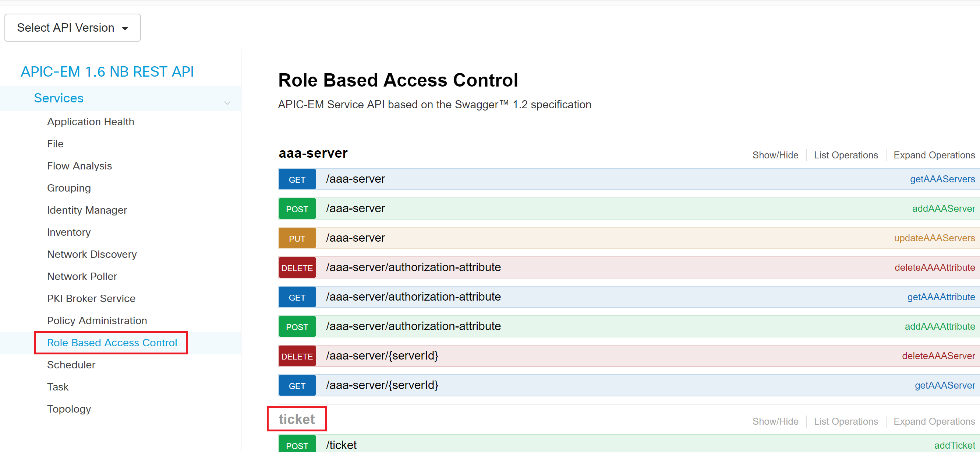Collapse the Services section chevron
Screen dimensions: 980x452
coord(227,103)
